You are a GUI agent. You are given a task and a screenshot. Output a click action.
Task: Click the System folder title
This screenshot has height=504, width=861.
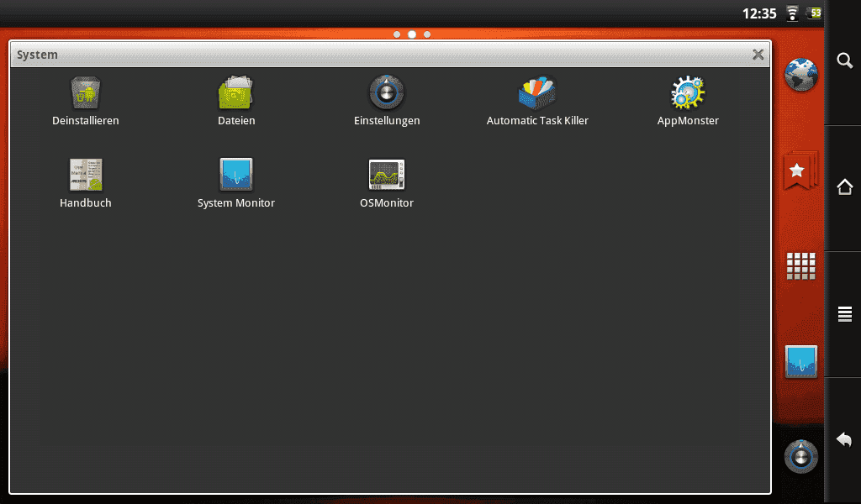click(x=37, y=55)
